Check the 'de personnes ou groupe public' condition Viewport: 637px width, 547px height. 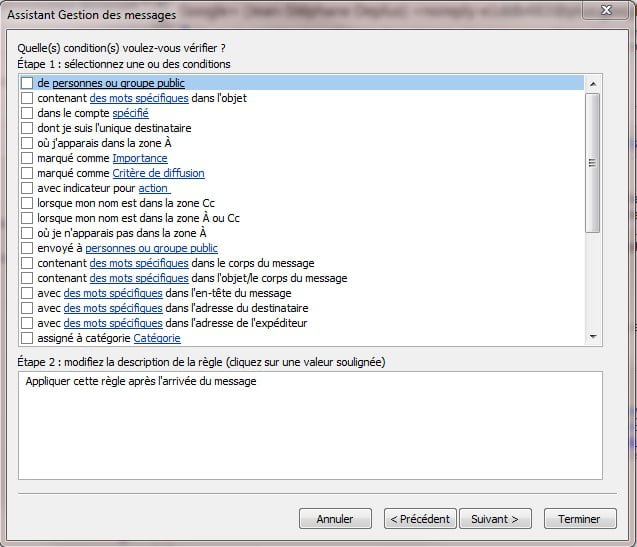pos(27,84)
